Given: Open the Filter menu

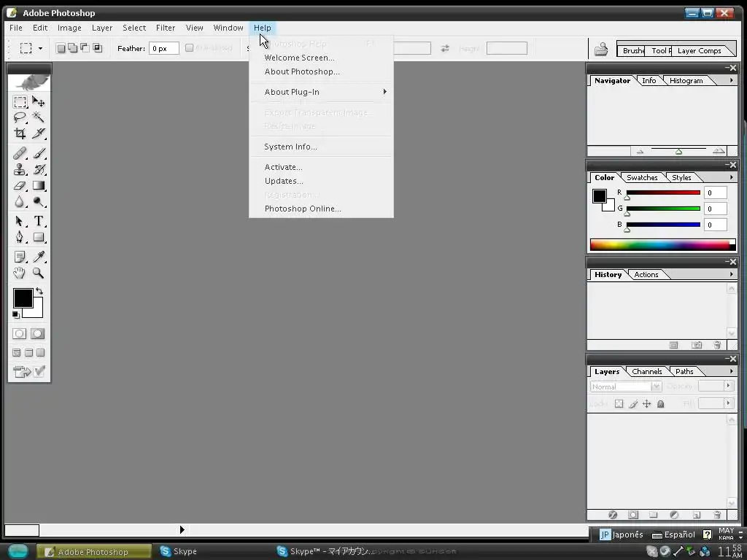Looking at the screenshot, I should coord(166,28).
